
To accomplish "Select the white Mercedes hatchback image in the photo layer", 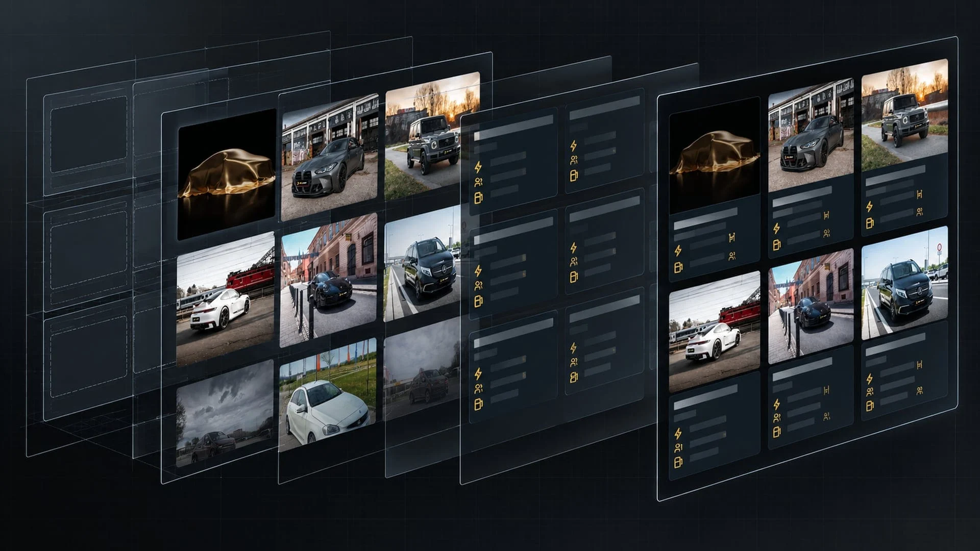I will pyautogui.click(x=328, y=394).
